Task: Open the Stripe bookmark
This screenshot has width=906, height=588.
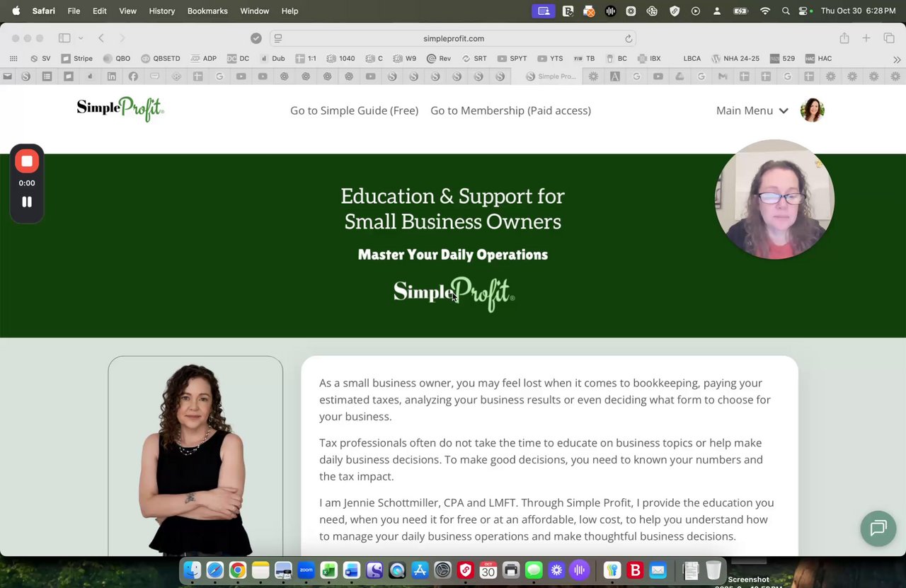Action: point(76,59)
